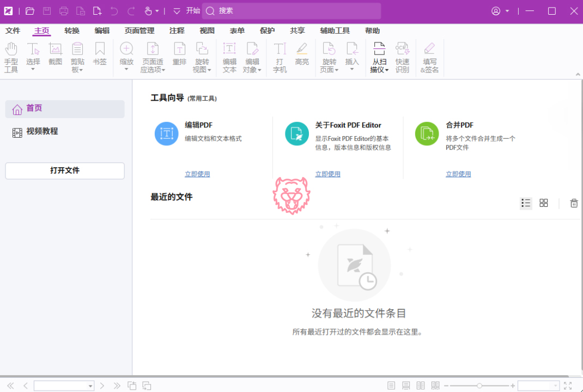
Task: Click From Scanner (从扫描仪) icon
Action: (x=379, y=49)
